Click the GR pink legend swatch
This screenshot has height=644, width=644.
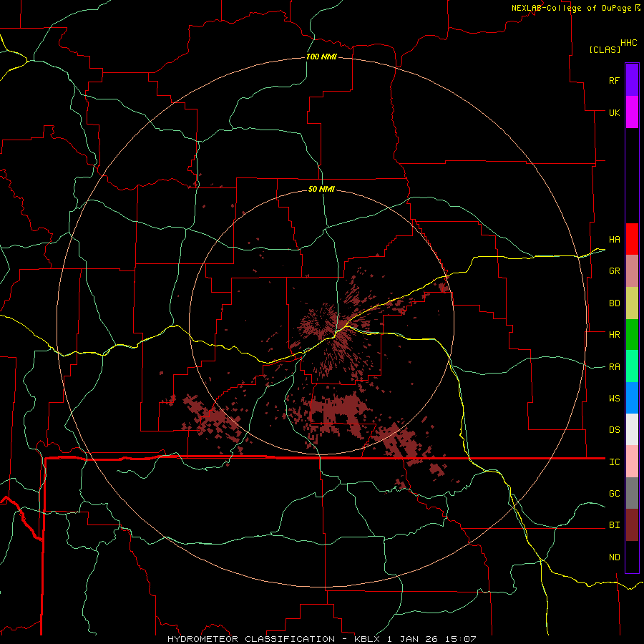tap(632, 270)
